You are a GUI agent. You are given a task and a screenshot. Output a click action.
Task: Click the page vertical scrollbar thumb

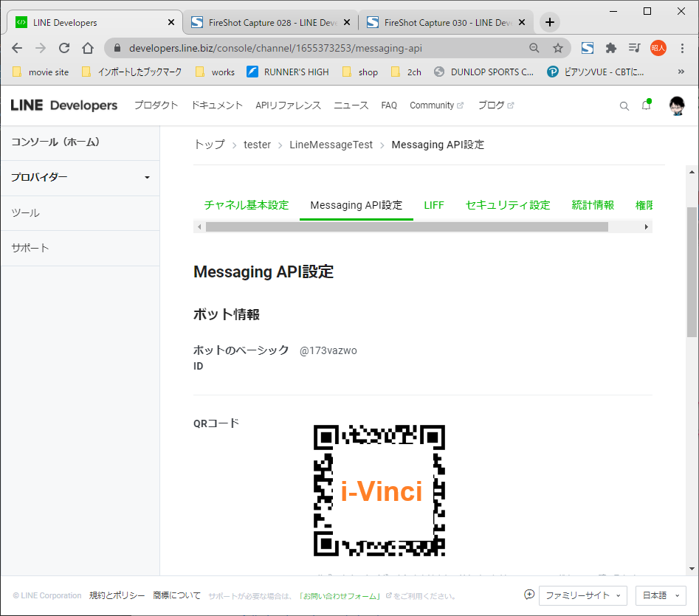(x=692, y=271)
